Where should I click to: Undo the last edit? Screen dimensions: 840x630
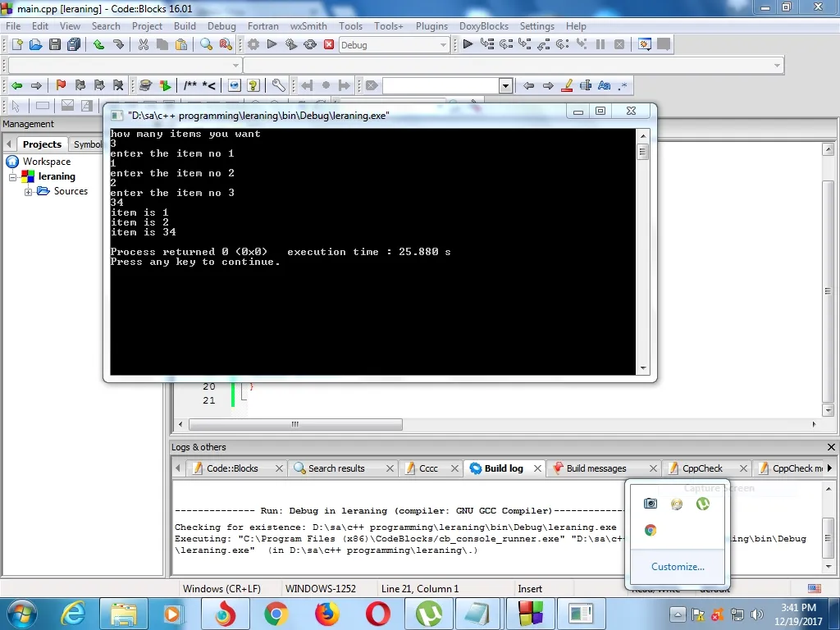[x=98, y=44]
